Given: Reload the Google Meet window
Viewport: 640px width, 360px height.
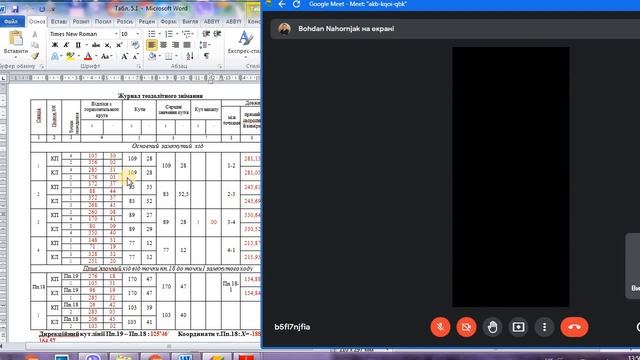Looking at the screenshot, I should click(x=297, y=4).
